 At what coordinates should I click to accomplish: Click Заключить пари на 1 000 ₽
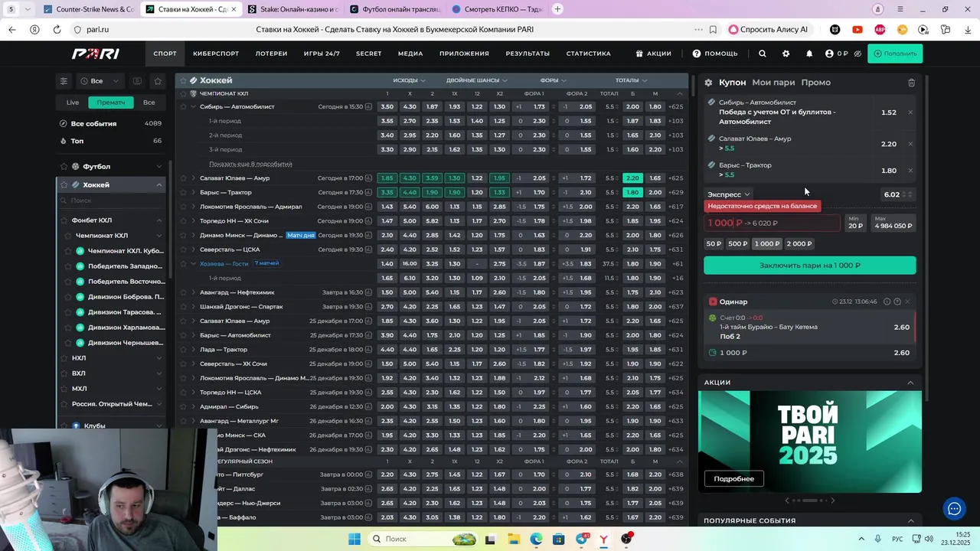tap(809, 266)
